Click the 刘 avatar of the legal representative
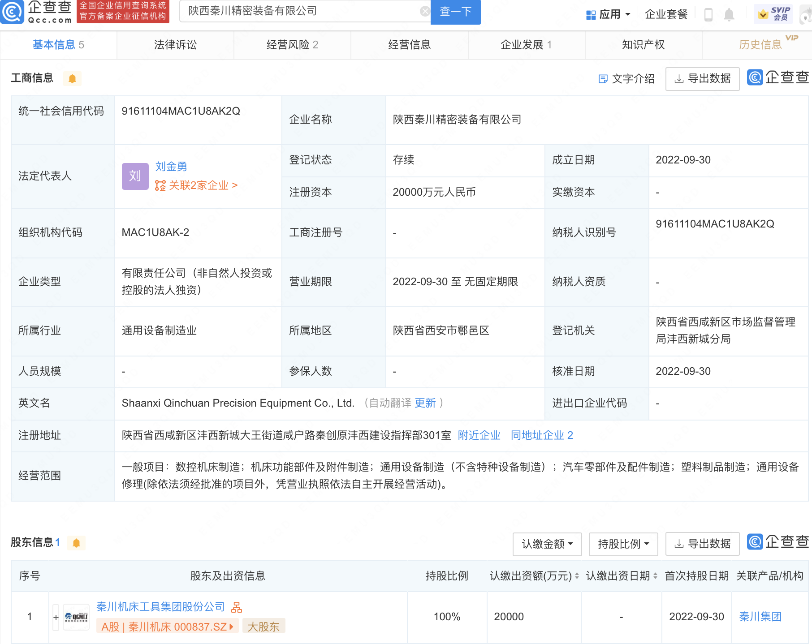Viewport: 812px width, 644px height. click(135, 176)
